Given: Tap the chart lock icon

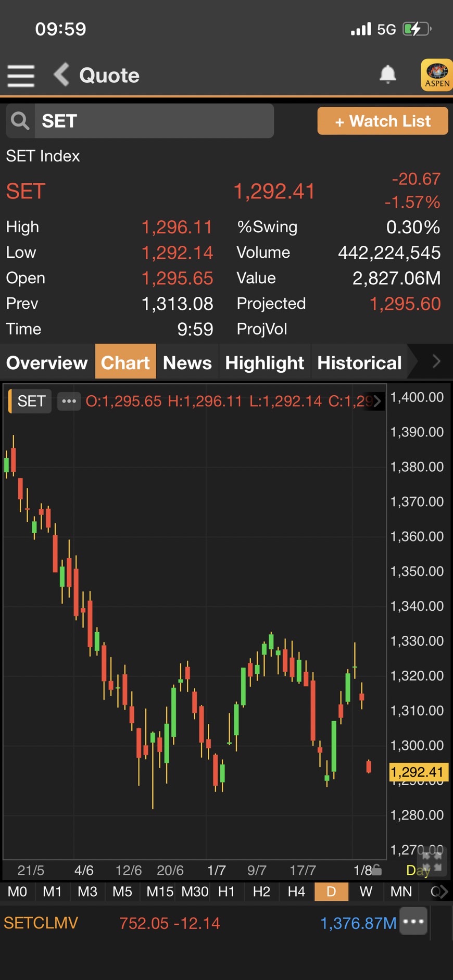Looking at the screenshot, I should point(377,870).
